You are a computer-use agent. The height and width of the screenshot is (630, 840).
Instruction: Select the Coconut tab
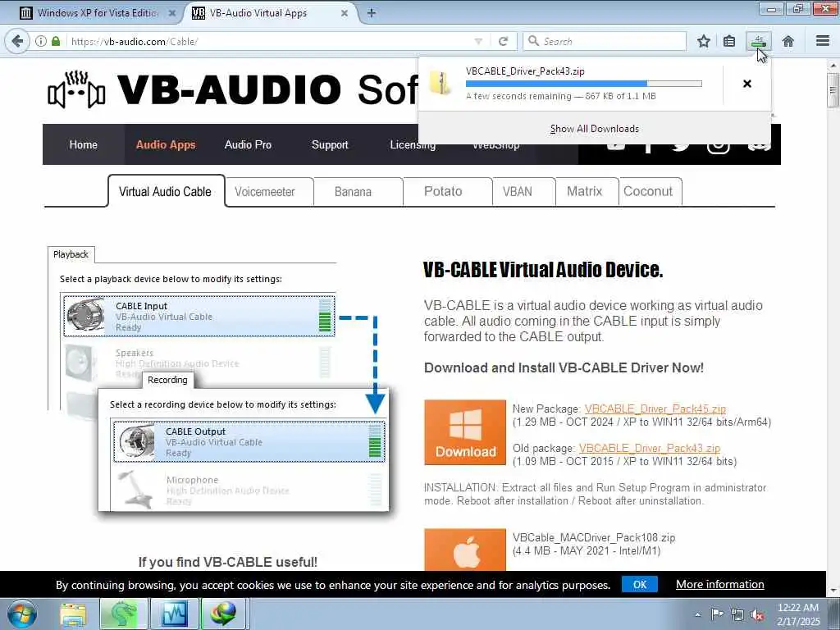tap(648, 191)
